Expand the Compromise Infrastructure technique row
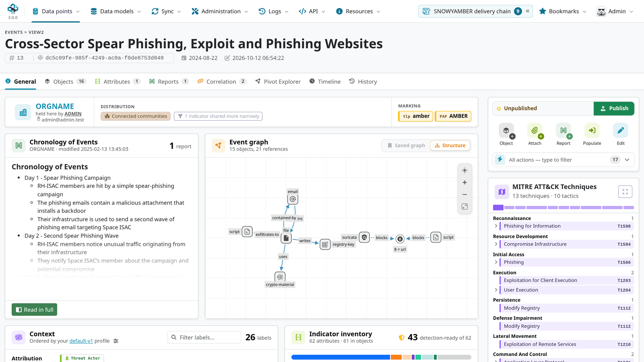 click(x=496, y=244)
